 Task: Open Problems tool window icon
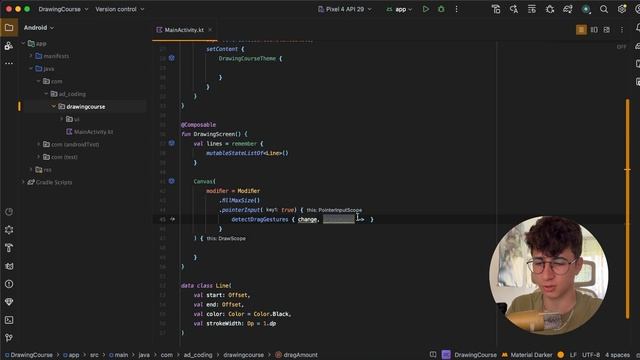pyautogui.click(x=9, y=284)
